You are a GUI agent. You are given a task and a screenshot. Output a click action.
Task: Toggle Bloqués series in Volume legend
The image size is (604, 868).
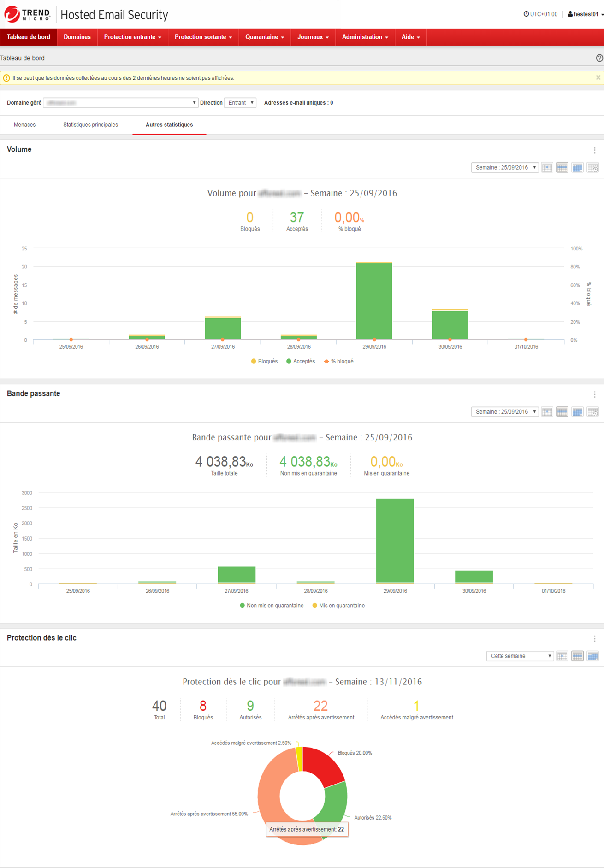click(264, 362)
